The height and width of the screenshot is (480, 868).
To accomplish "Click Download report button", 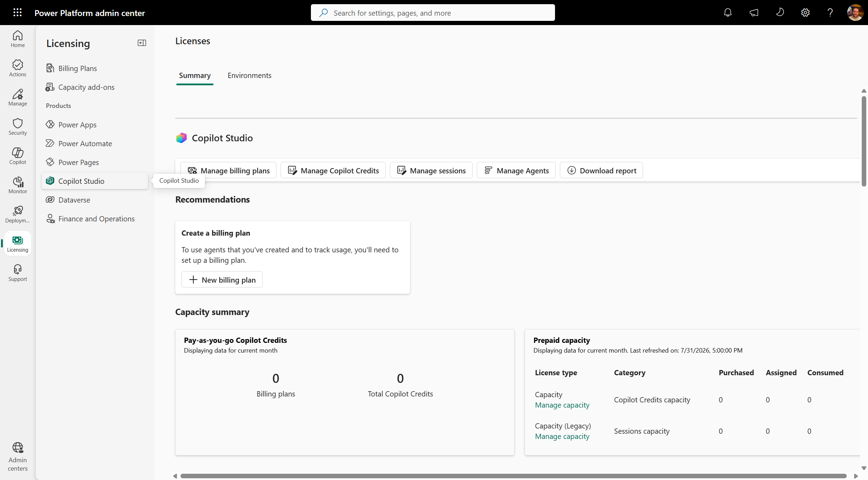I will pyautogui.click(x=601, y=170).
